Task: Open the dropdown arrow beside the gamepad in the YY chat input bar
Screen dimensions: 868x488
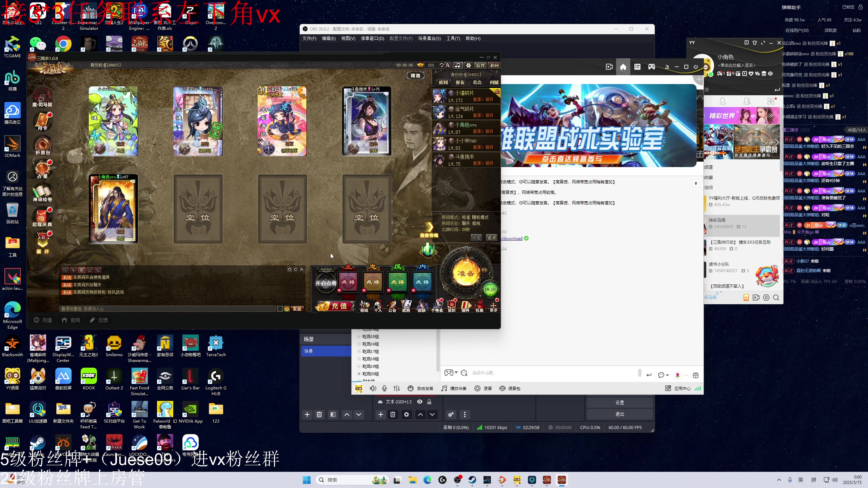Action: click(x=456, y=372)
